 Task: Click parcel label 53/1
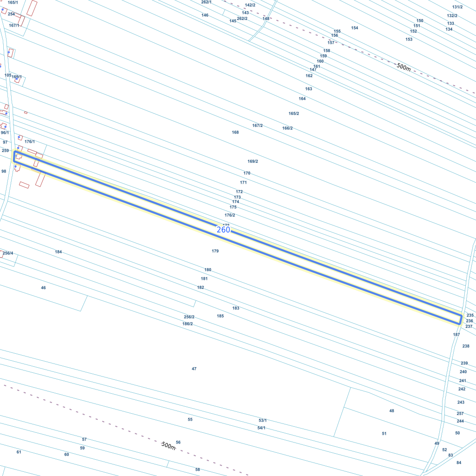tap(263, 420)
